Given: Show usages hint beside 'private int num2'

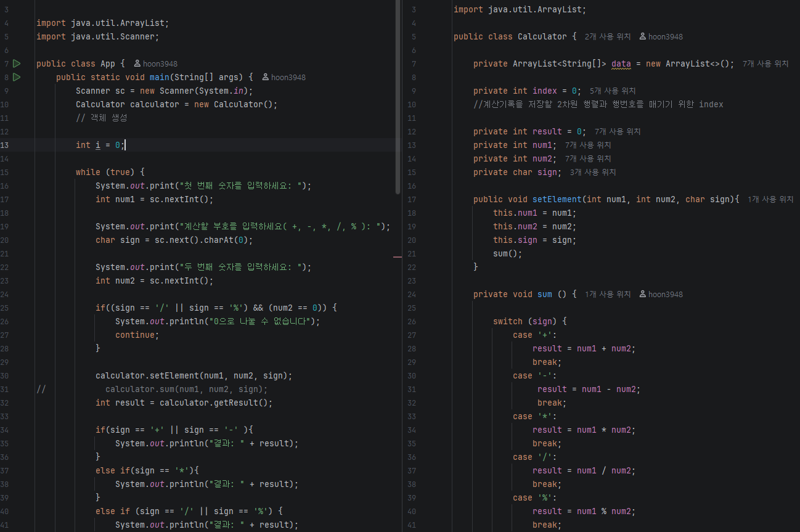Looking at the screenshot, I should coord(588,158).
